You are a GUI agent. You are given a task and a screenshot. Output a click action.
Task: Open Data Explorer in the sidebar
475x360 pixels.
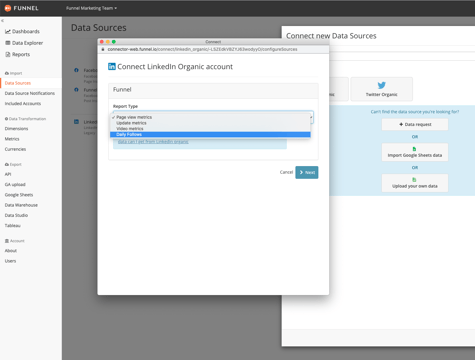tap(27, 43)
